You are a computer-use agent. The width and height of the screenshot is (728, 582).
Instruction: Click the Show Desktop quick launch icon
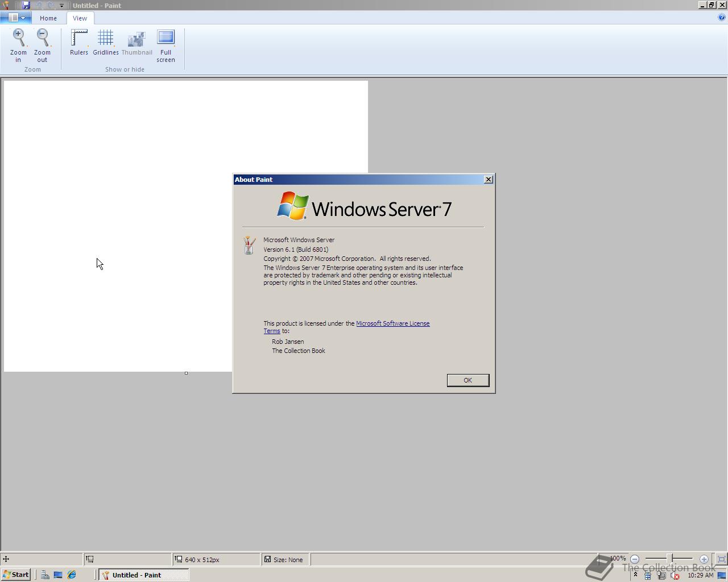[x=58, y=575]
